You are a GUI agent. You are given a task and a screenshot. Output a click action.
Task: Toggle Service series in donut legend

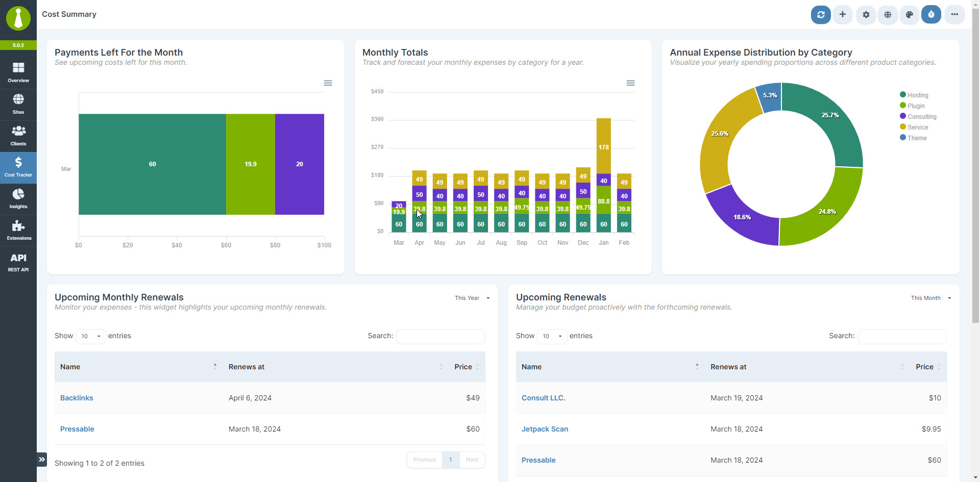click(914, 127)
